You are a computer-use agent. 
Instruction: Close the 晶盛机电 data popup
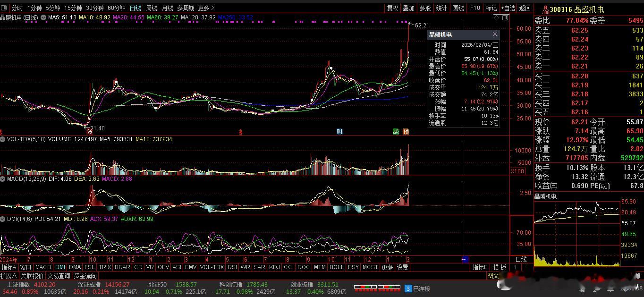pos(495,34)
